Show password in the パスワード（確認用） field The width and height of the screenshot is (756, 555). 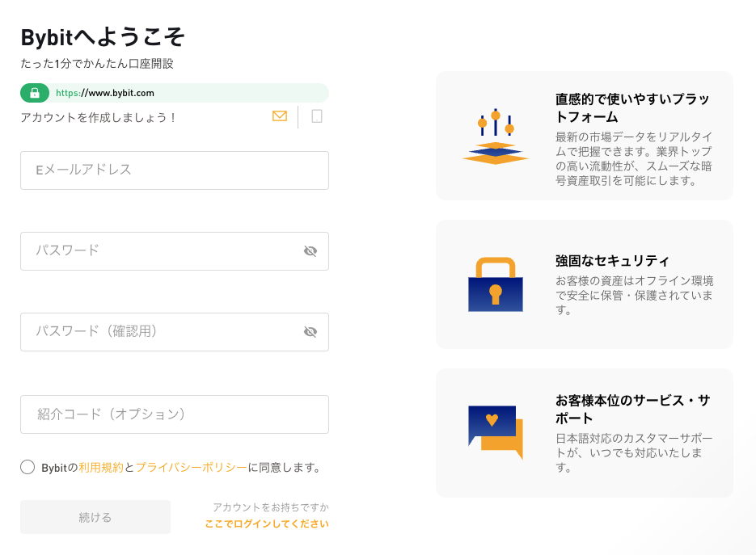coord(310,332)
